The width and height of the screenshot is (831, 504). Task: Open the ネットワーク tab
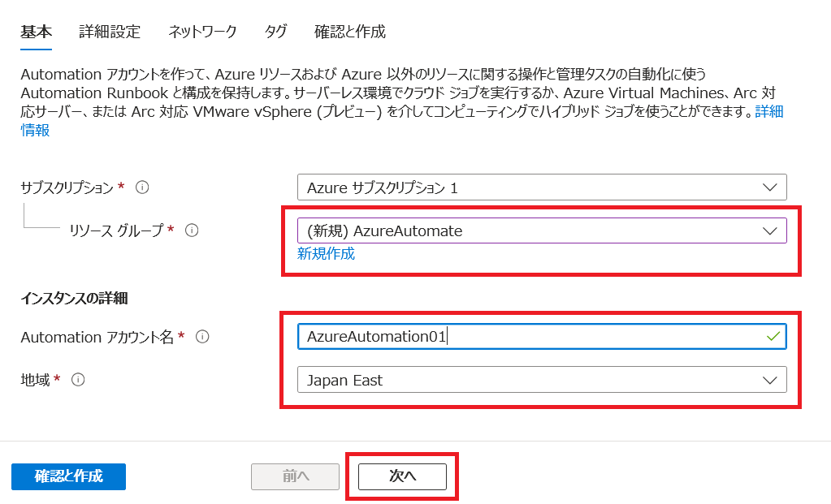pyautogui.click(x=202, y=32)
